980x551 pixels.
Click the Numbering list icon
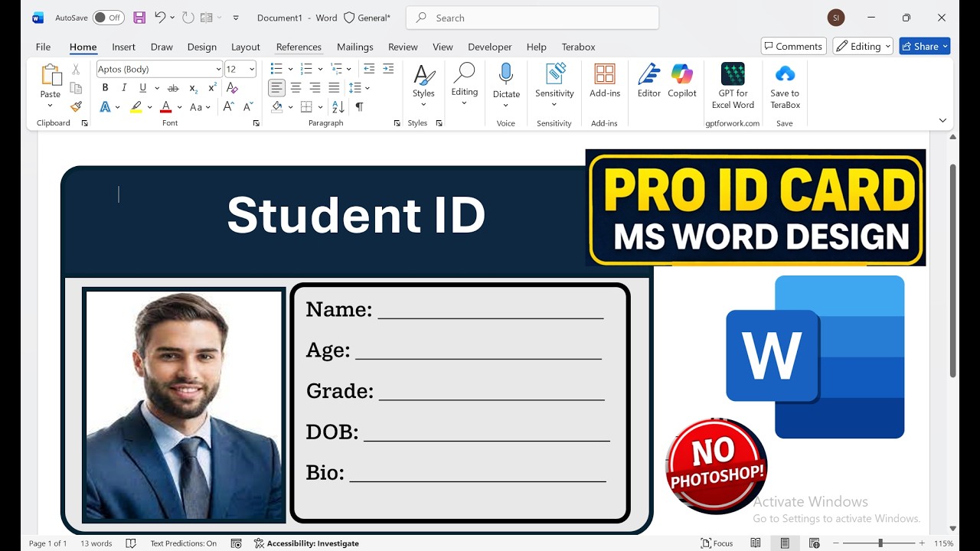click(306, 69)
